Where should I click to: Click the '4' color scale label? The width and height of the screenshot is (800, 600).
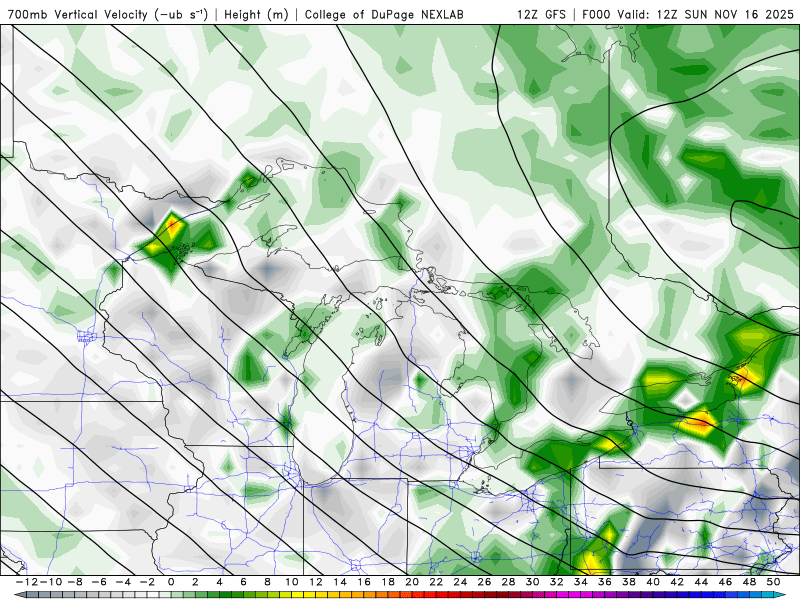pos(219,582)
